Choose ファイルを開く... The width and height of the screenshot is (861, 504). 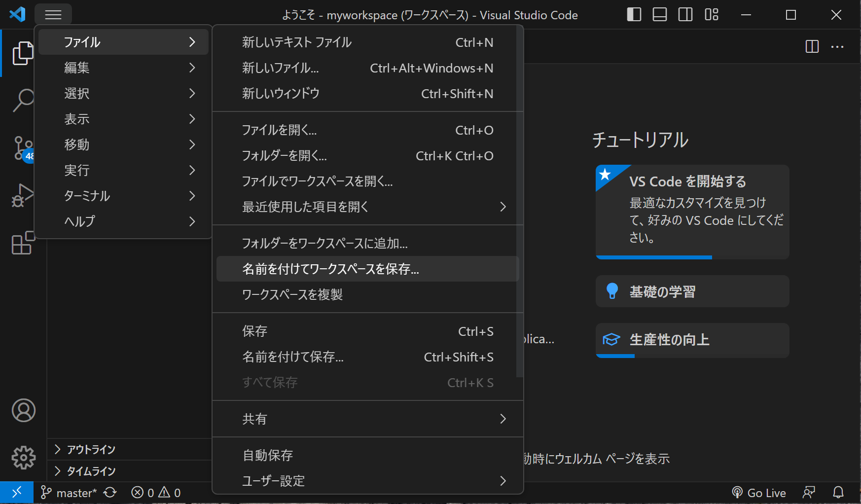[367, 130]
